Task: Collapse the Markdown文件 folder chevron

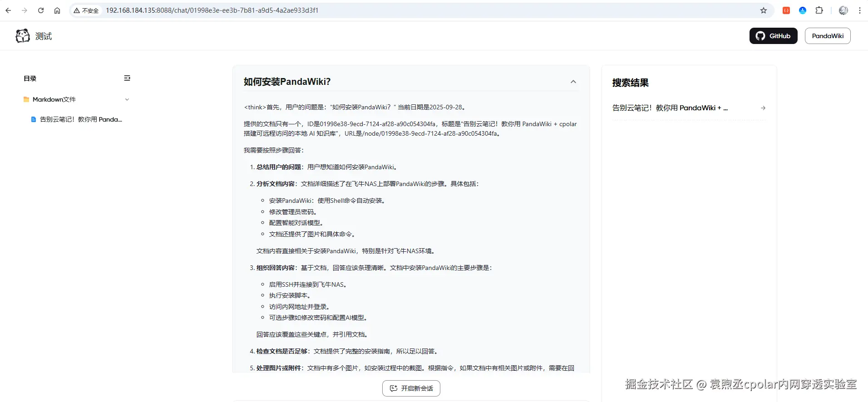Action: click(127, 99)
